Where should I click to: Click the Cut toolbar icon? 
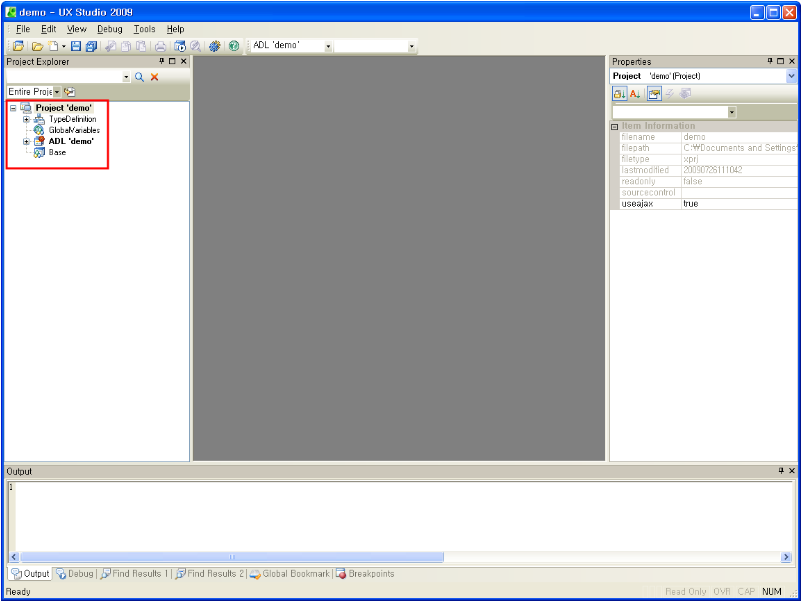[x=110, y=46]
